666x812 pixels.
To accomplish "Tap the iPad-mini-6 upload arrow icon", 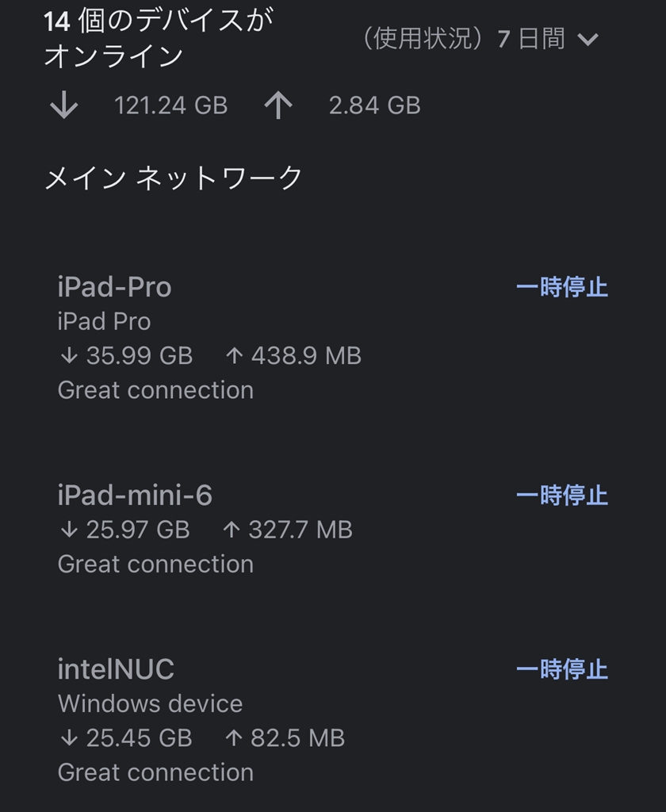I will [x=232, y=530].
